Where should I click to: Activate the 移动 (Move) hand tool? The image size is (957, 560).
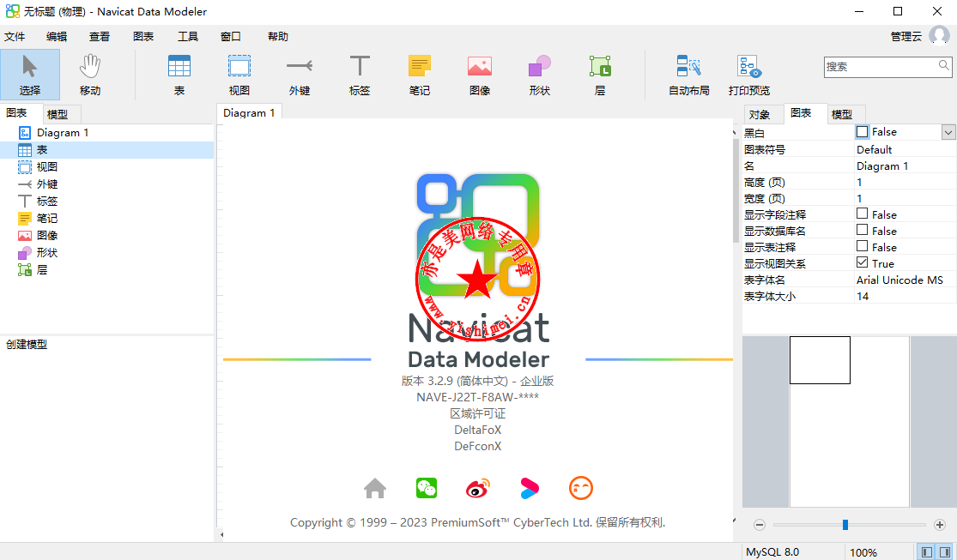pyautogui.click(x=90, y=75)
